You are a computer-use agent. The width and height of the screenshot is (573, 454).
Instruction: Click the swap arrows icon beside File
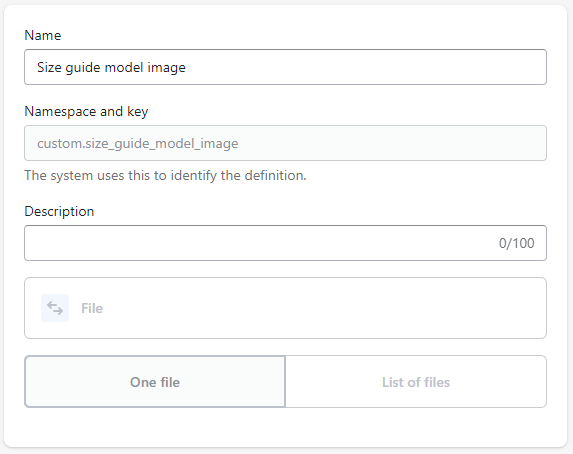pyautogui.click(x=55, y=308)
